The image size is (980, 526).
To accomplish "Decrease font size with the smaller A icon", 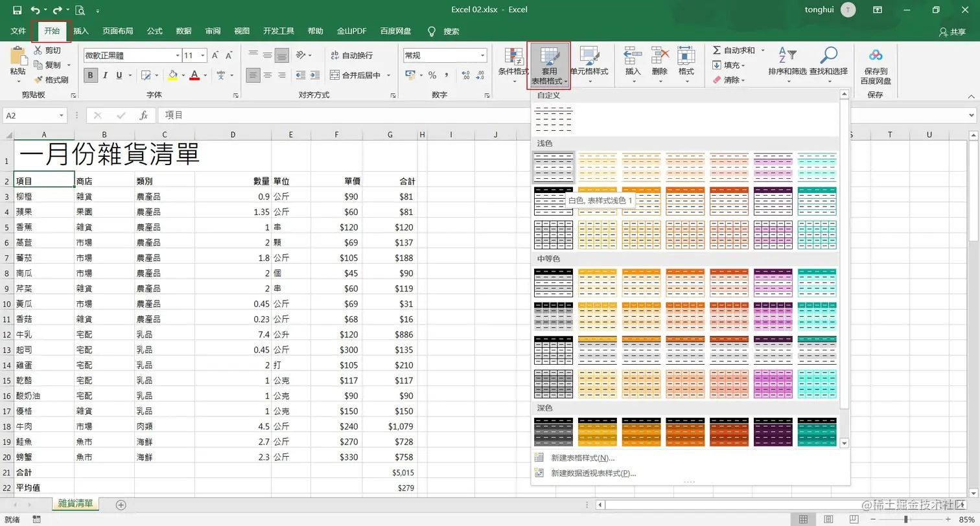I will [230, 56].
